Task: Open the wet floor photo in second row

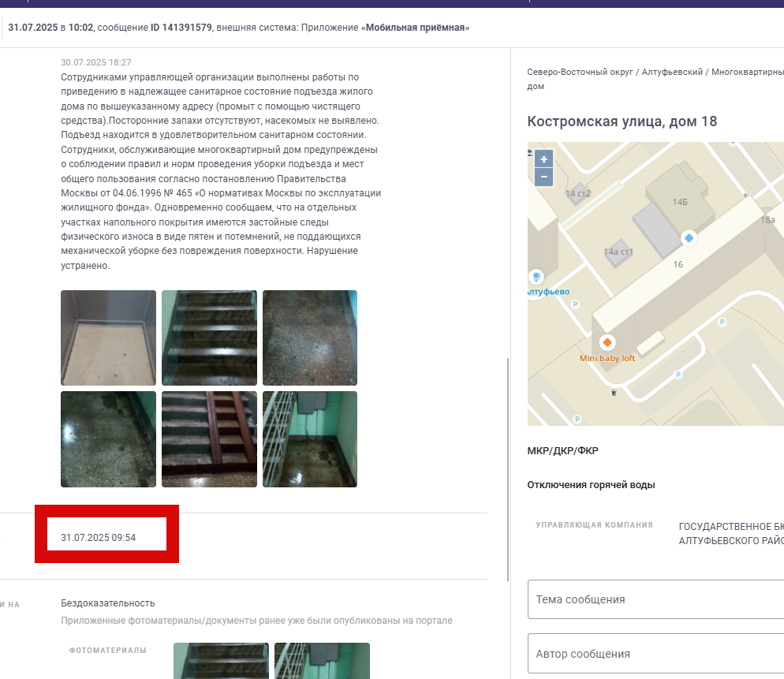Action: pyautogui.click(x=109, y=439)
